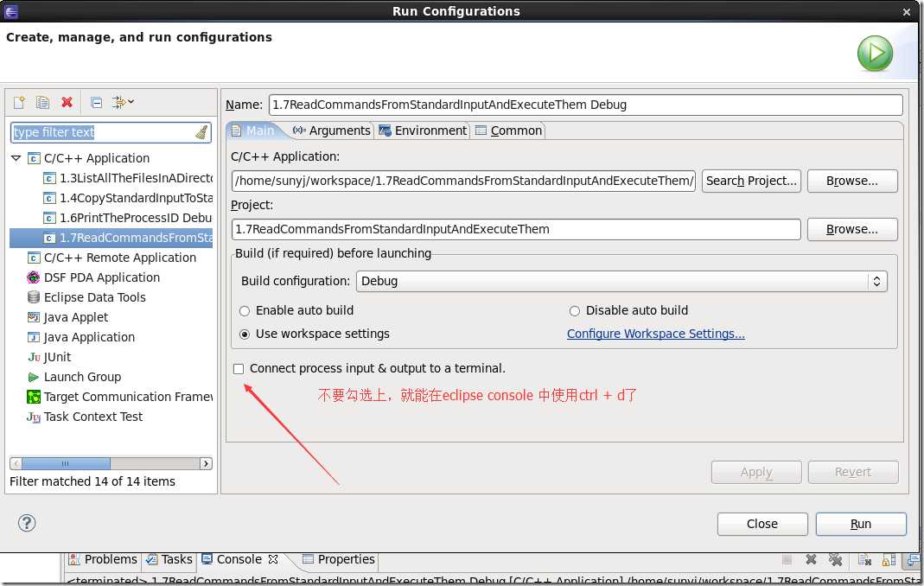
Task: Switch to the Common tab
Action: [508, 131]
